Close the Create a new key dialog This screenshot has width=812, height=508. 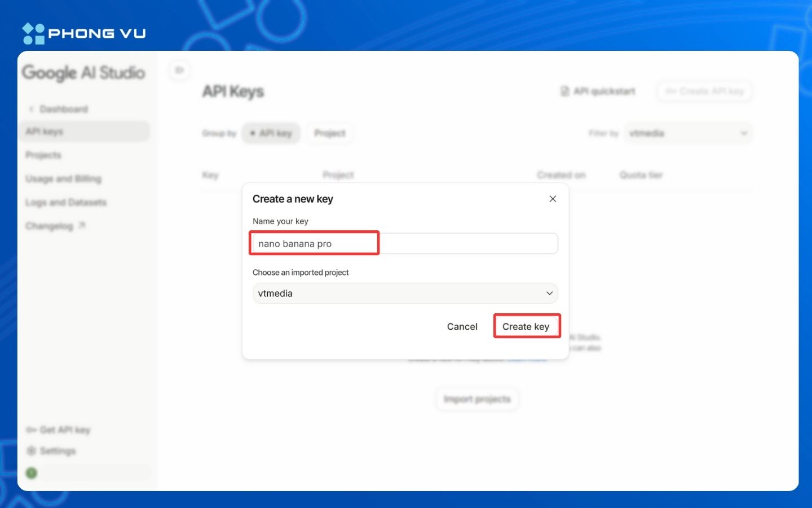(553, 199)
